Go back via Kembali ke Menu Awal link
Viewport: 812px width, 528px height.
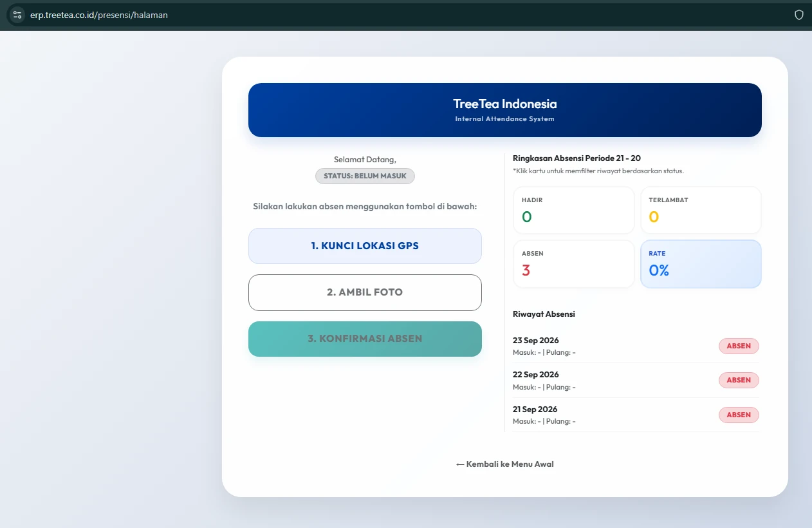click(505, 464)
